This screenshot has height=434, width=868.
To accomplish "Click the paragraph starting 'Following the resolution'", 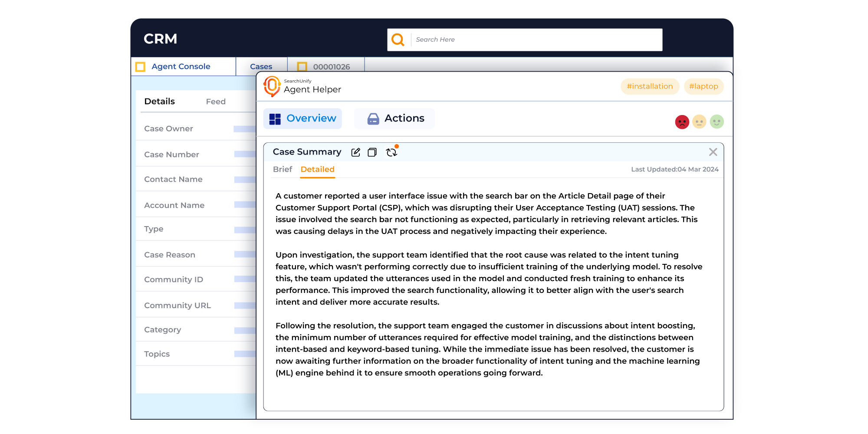I will pos(487,349).
